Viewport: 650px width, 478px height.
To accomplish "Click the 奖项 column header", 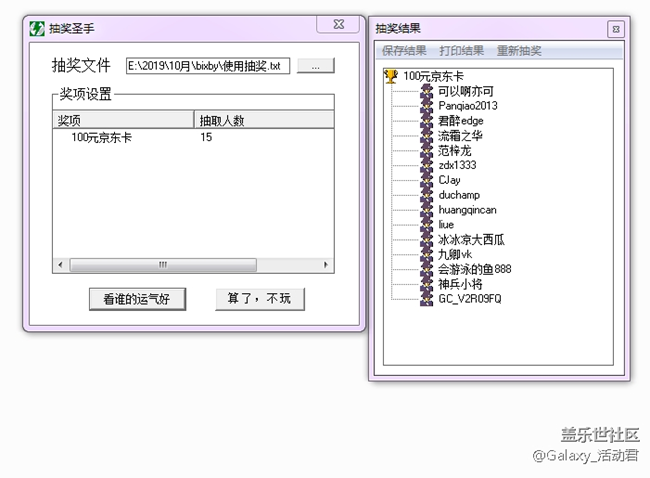I will point(124,120).
